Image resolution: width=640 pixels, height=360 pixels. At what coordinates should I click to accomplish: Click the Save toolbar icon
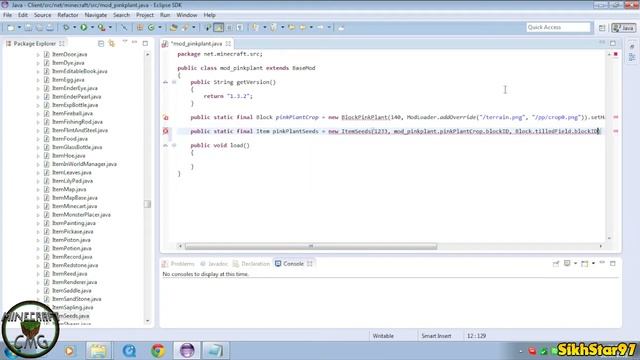click(28, 27)
